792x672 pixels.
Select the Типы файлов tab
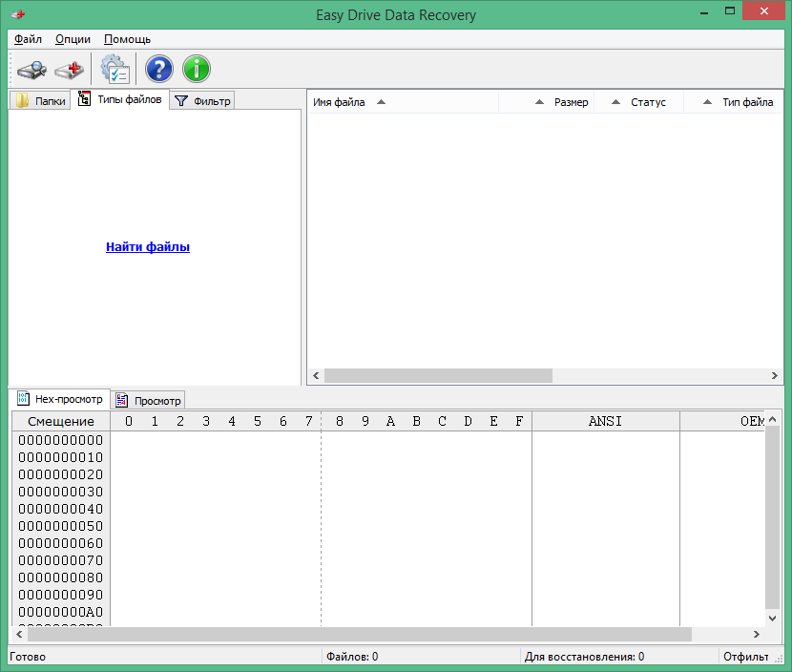[120, 99]
